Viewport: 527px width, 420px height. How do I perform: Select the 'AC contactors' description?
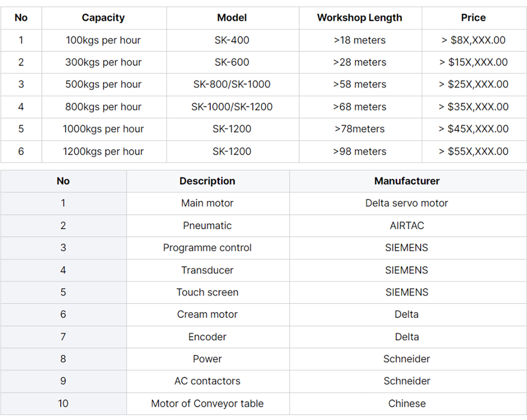point(208,381)
